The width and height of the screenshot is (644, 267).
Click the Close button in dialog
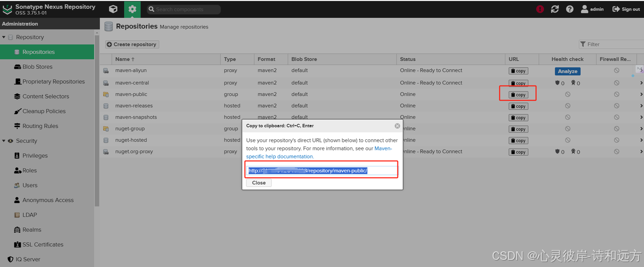[x=259, y=183]
